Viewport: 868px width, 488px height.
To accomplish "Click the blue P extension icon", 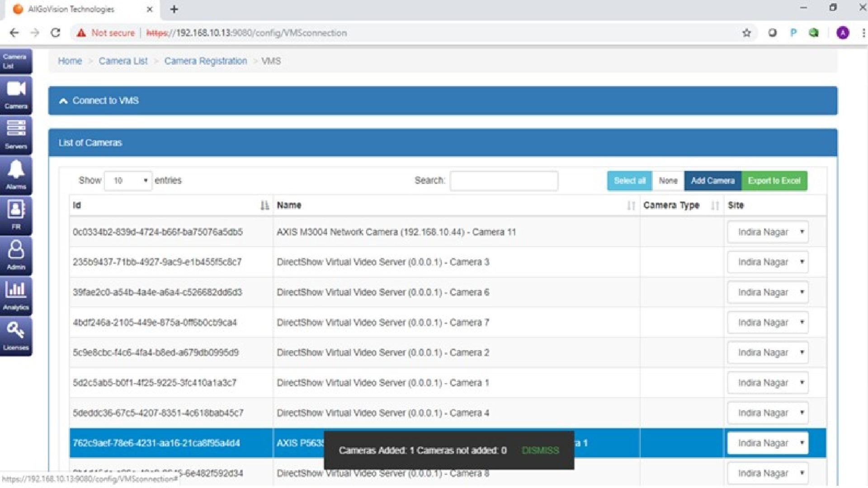I will click(793, 33).
